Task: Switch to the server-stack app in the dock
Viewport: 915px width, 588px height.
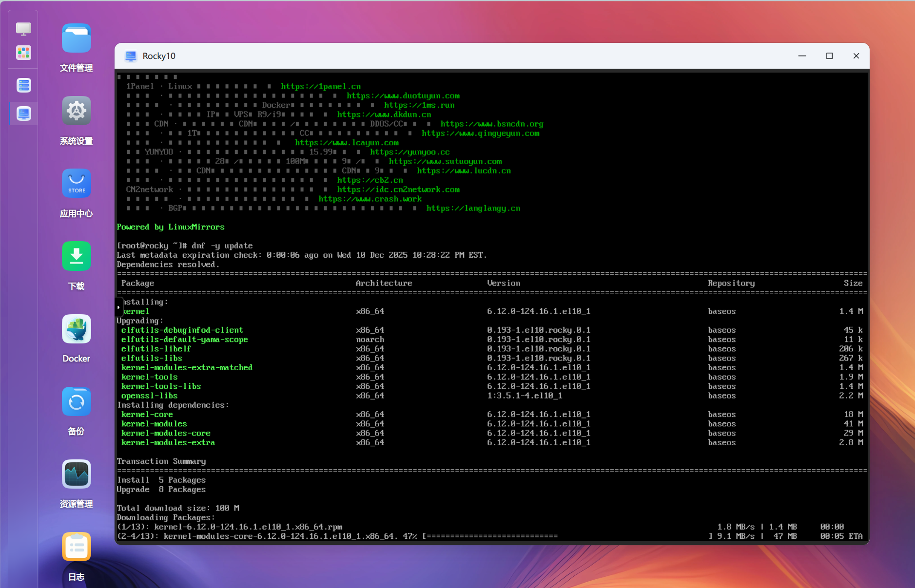Action: (x=23, y=86)
